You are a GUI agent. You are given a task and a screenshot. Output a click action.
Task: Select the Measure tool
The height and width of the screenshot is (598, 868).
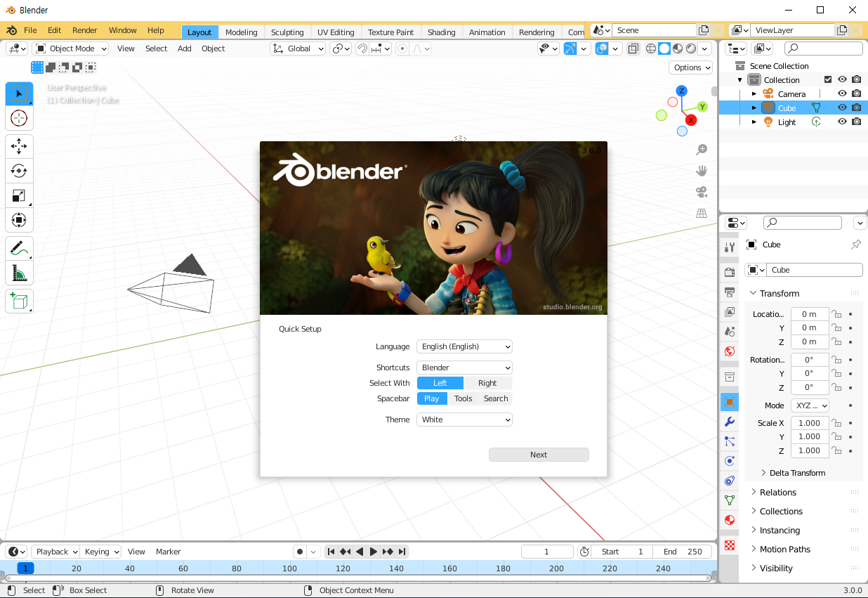[19, 273]
